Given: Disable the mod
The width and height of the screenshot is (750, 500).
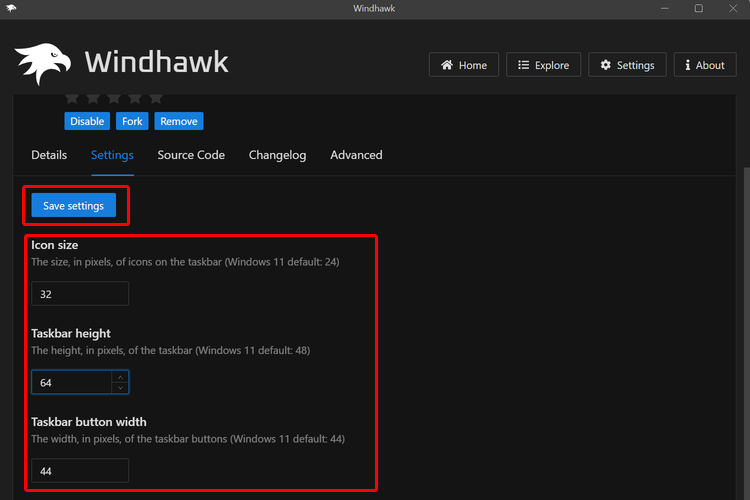Looking at the screenshot, I should click(x=87, y=121).
